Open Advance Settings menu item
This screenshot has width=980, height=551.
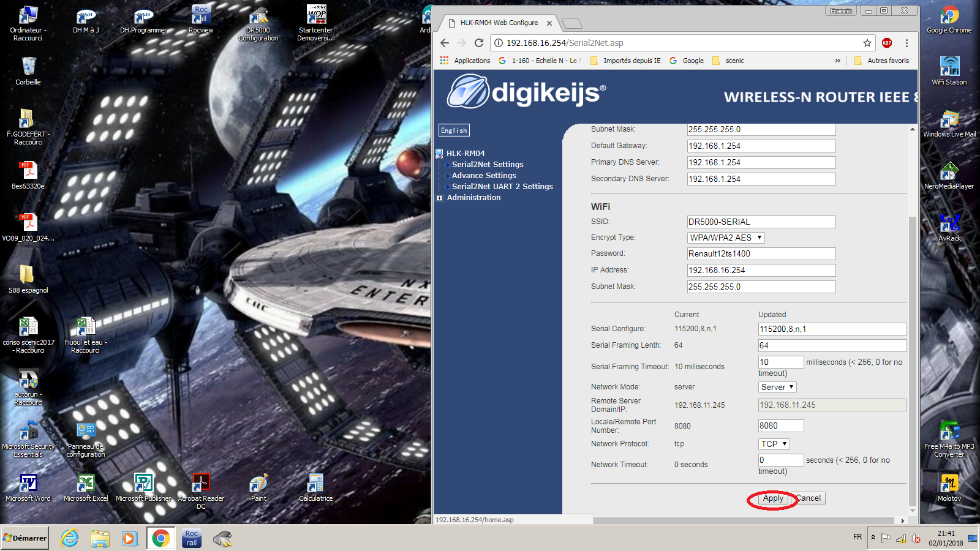click(484, 176)
